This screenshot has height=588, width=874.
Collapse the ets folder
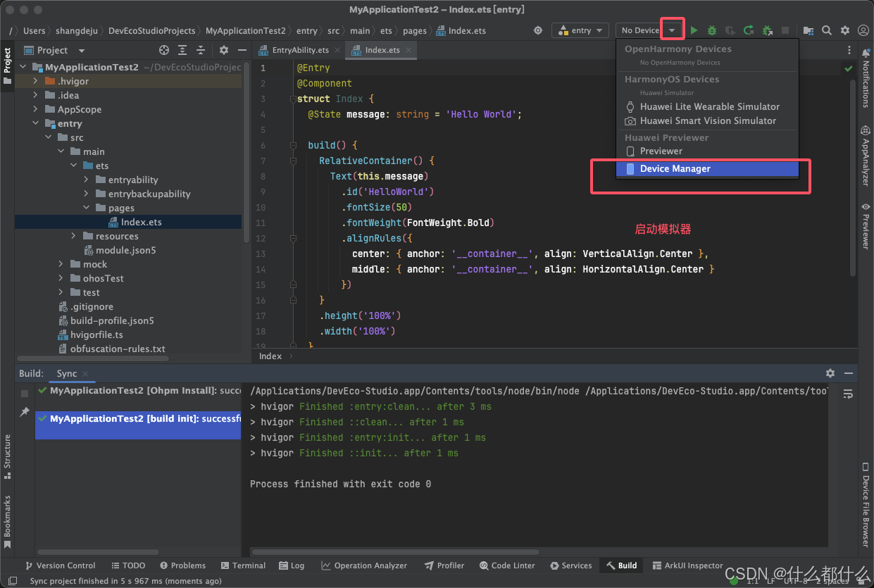click(x=74, y=165)
